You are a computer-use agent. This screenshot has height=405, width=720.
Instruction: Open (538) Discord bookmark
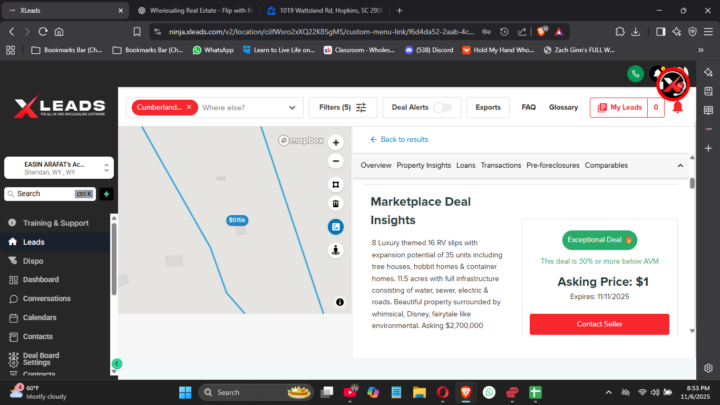pos(429,50)
